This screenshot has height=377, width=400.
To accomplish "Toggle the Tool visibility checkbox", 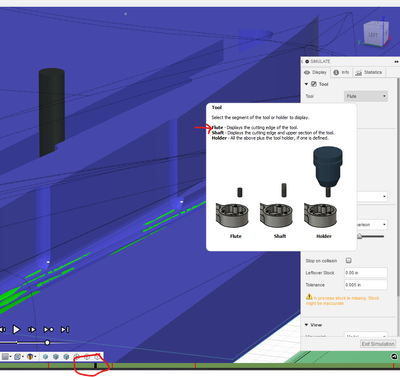I will point(314,84).
